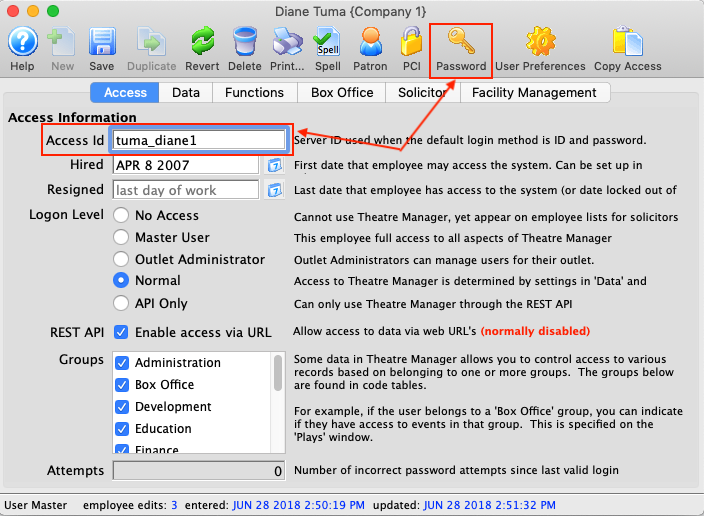Image resolution: width=704 pixels, height=516 pixels.
Task: Minimize window with yellow button
Action: click(33, 11)
